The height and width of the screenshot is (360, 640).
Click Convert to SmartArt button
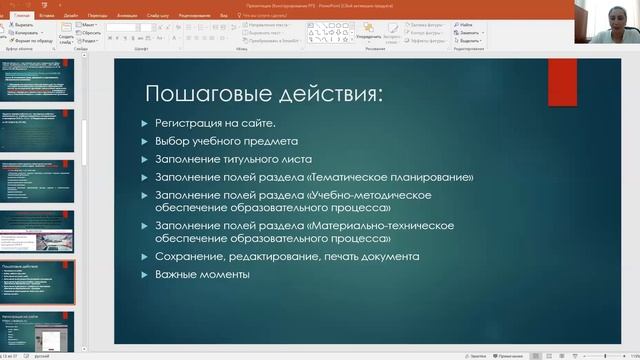pyautogui.click(x=271, y=41)
